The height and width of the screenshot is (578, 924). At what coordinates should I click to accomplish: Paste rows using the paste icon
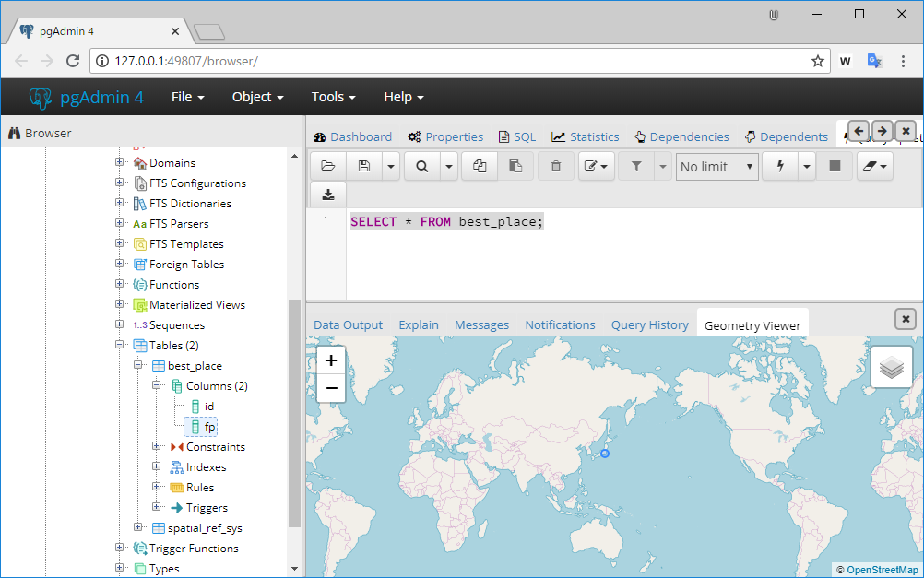[515, 166]
